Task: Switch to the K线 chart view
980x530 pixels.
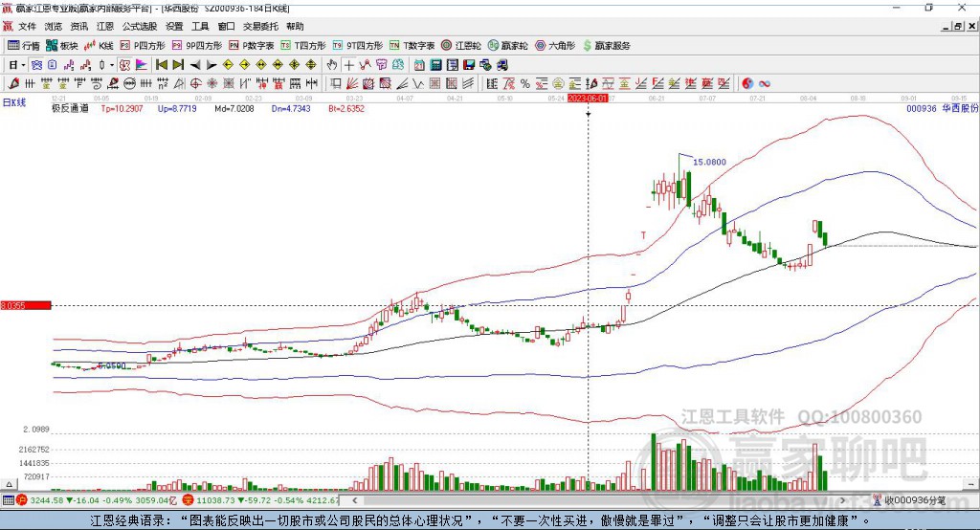Action: pos(99,46)
